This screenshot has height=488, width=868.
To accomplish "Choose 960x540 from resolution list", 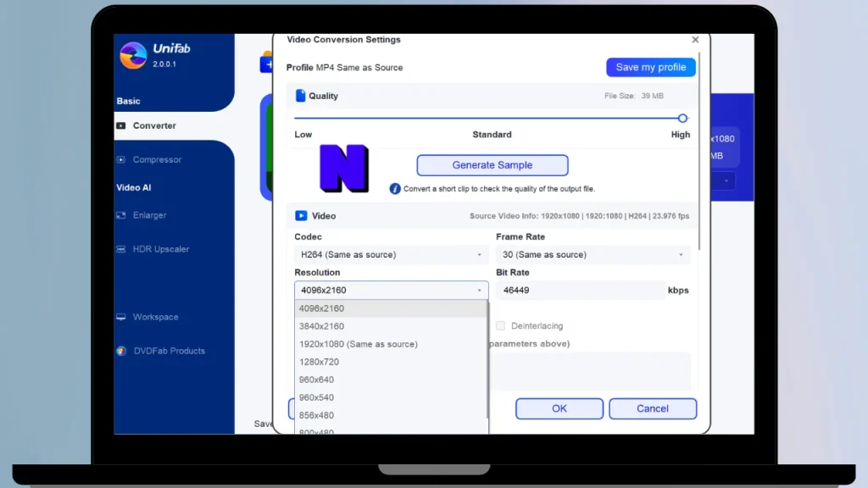I will point(391,396).
